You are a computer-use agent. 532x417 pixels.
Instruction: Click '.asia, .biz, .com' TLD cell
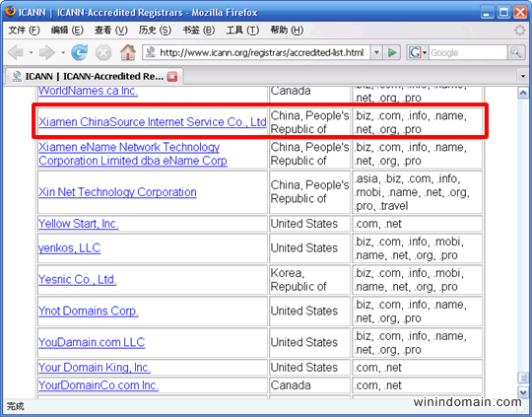(x=417, y=192)
